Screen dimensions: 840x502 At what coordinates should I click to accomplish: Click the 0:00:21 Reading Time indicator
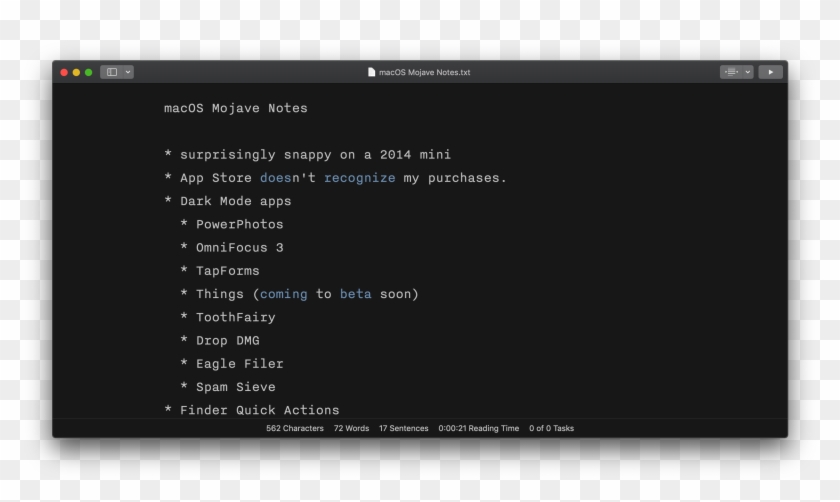coord(478,428)
